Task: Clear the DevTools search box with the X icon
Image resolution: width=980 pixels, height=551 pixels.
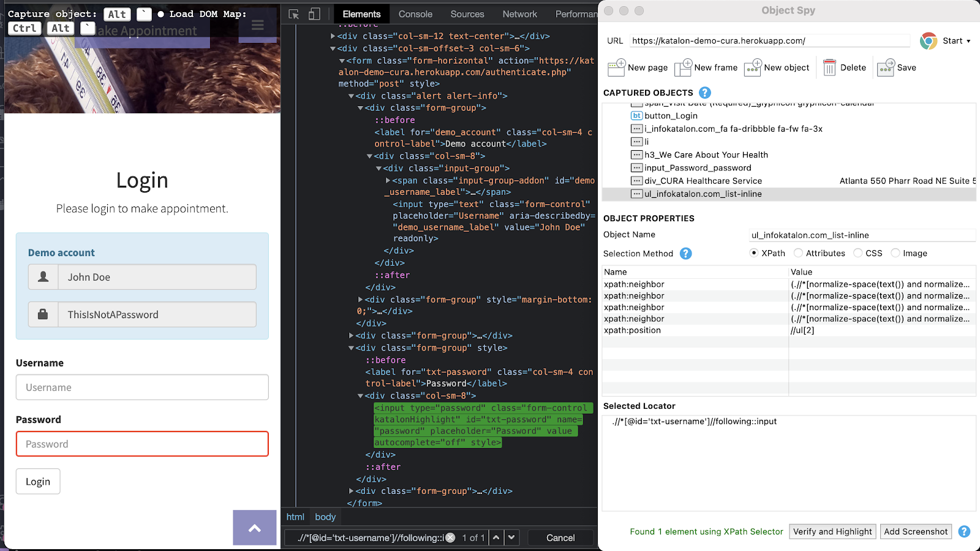Action: (450, 538)
